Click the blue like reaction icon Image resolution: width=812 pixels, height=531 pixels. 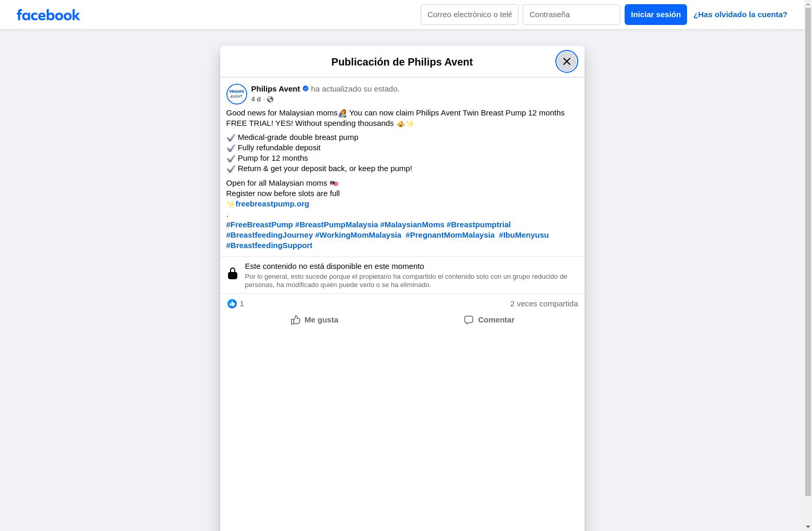[232, 304]
